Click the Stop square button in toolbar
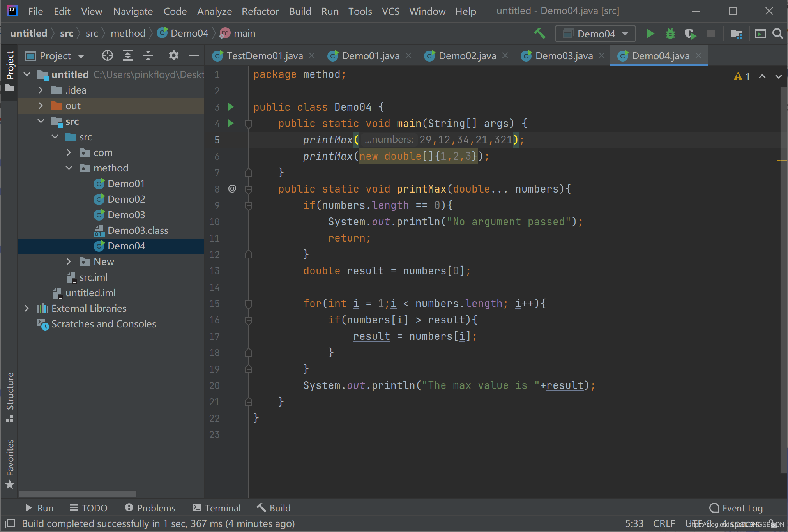788x532 pixels. coord(711,34)
